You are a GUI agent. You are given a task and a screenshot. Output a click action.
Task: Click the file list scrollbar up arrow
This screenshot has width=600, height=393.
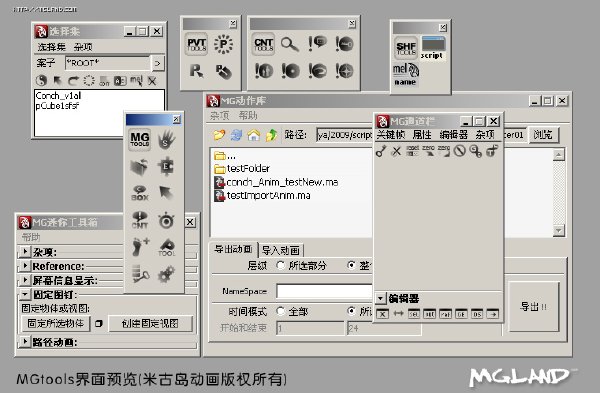pyautogui.click(x=559, y=155)
